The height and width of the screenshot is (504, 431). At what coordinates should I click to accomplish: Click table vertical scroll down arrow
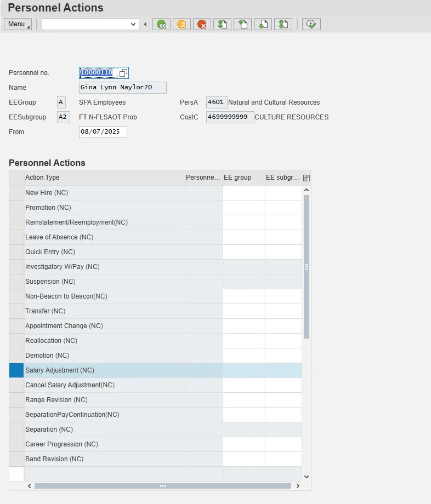pyautogui.click(x=307, y=477)
